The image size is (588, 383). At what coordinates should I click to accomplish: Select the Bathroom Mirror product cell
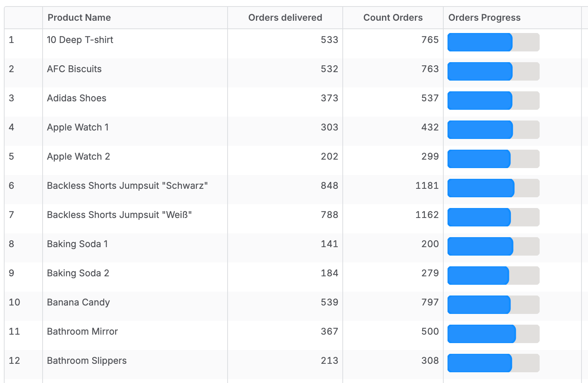point(135,335)
